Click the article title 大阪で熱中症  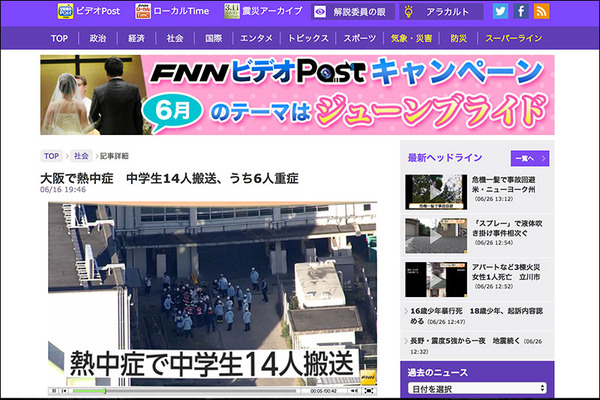click(x=169, y=178)
